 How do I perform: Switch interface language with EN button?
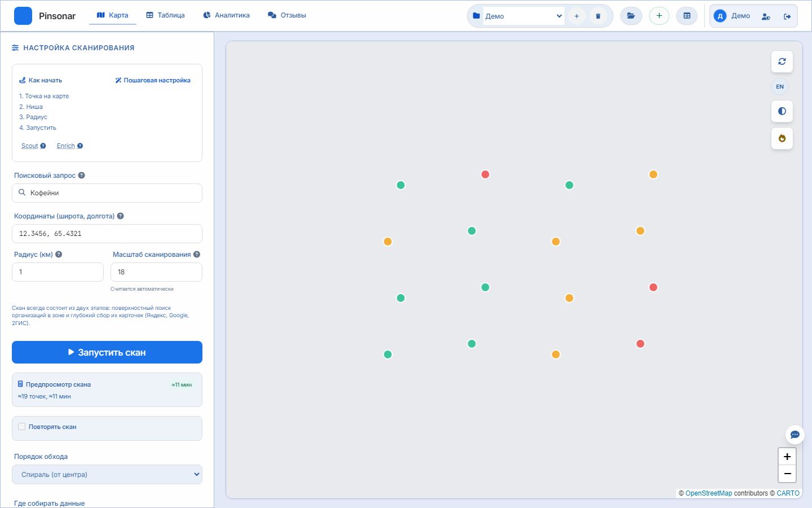[x=780, y=86]
